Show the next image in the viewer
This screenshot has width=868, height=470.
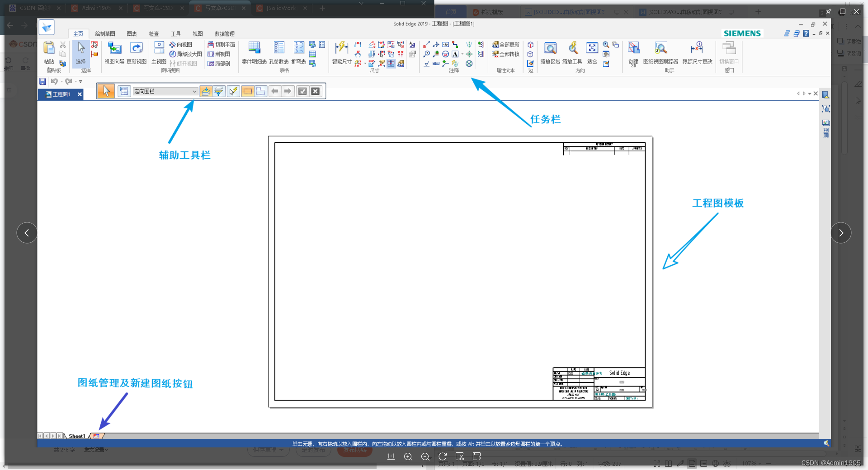[841, 233]
